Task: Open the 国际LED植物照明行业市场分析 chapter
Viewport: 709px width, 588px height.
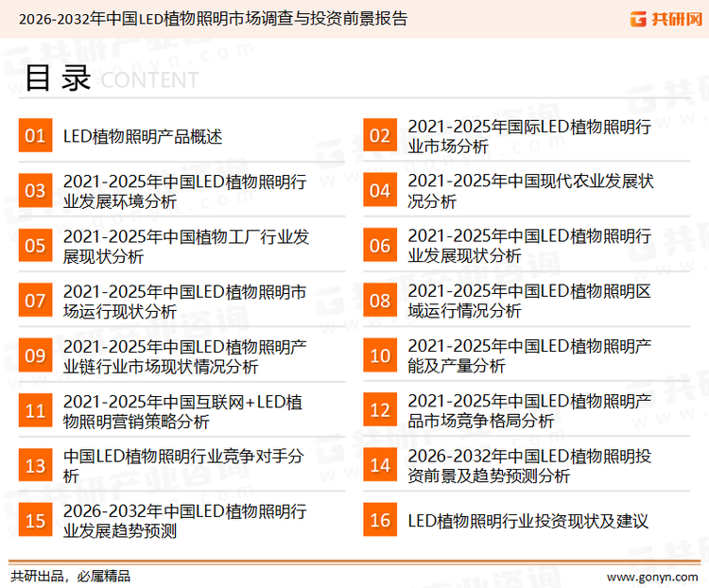Action: click(x=528, y=136)
